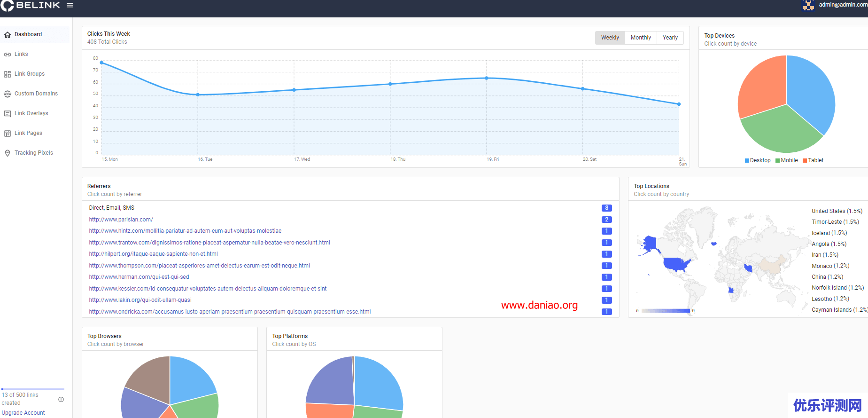The width and height of the screenshot is (868, 418).
Task: Click the Links chain icon
Action: point(8,55)
